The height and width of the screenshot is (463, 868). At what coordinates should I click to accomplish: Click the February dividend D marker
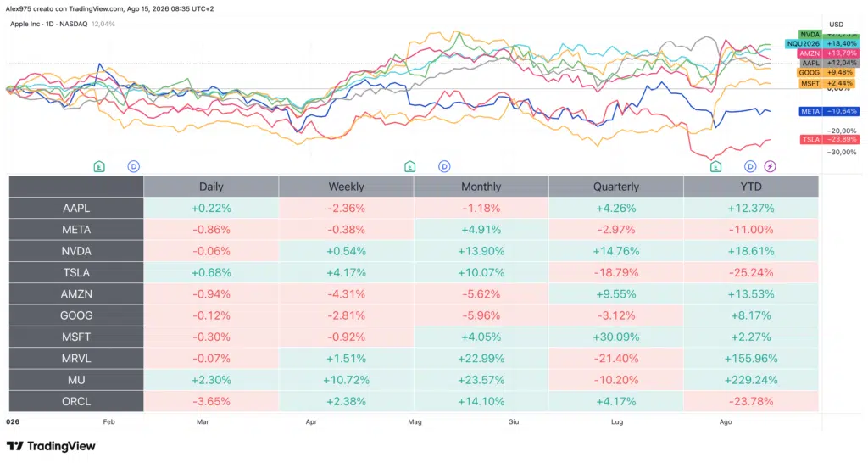pos(133,166)
